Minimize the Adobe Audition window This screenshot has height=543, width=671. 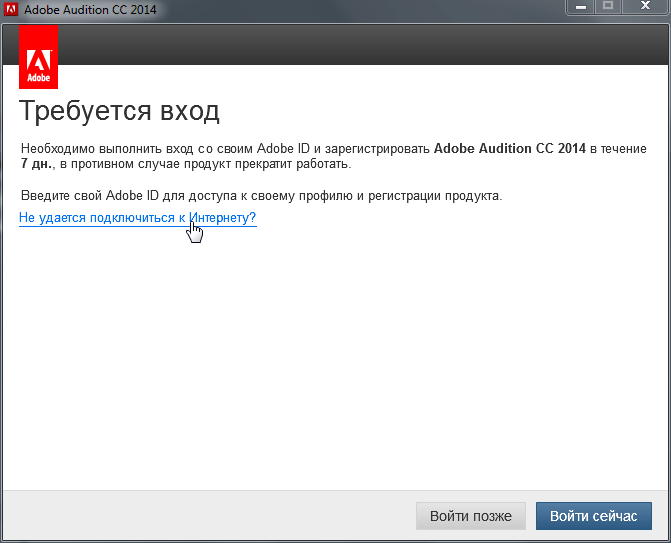[581, 7]
